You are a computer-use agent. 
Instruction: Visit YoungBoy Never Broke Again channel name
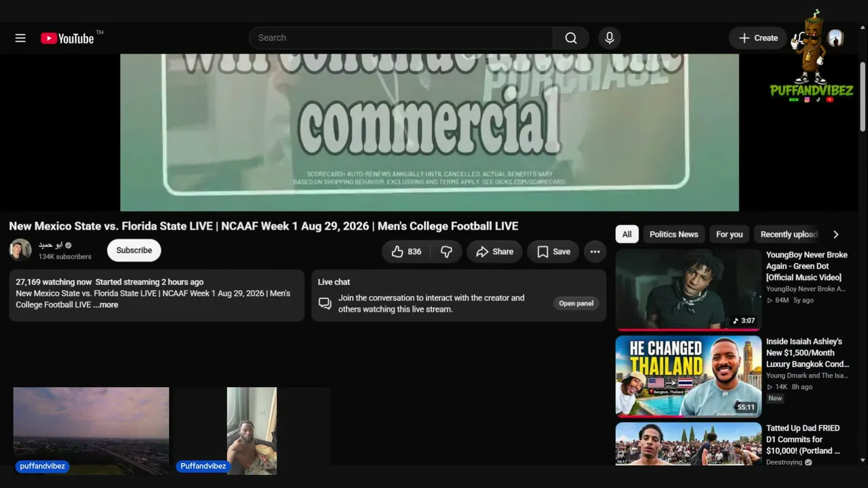coord(806,289)
